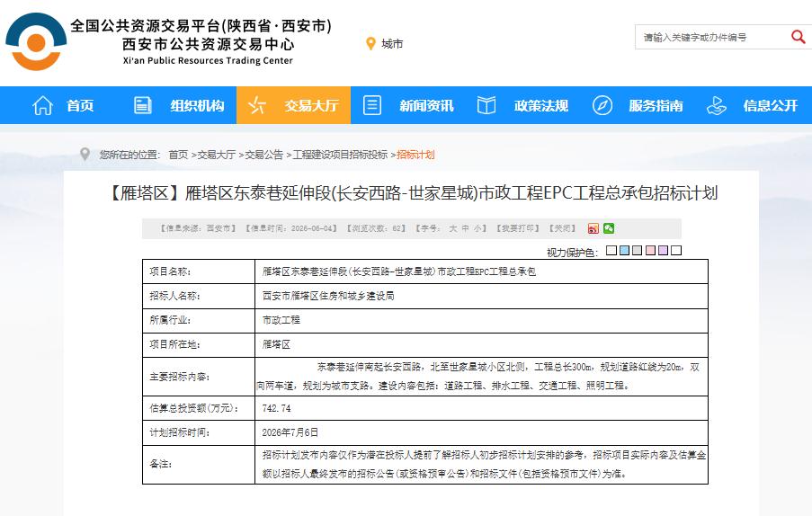Share via the green WeChat icon
The height and width of the screenshot is (516, 812).
coord(609,228)
